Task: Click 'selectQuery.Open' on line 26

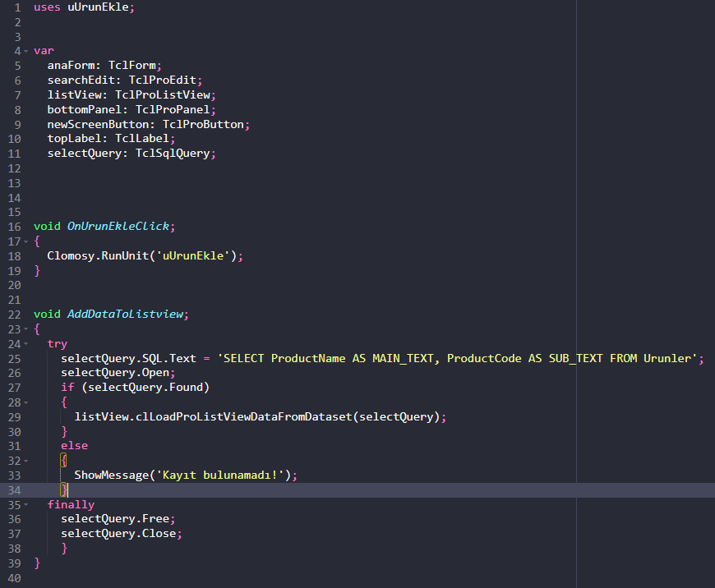Action: [115, 373]
